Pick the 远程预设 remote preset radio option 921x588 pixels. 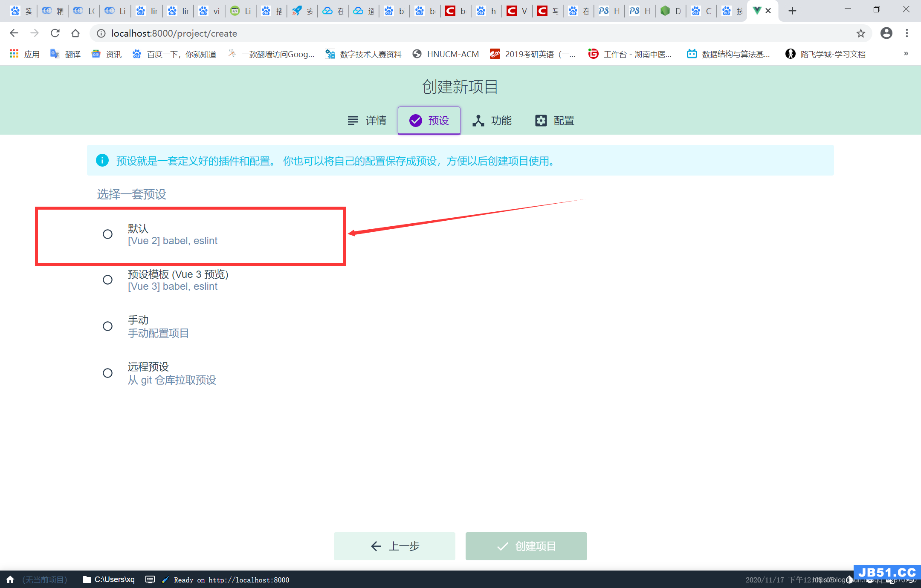[x=107, y=373]
